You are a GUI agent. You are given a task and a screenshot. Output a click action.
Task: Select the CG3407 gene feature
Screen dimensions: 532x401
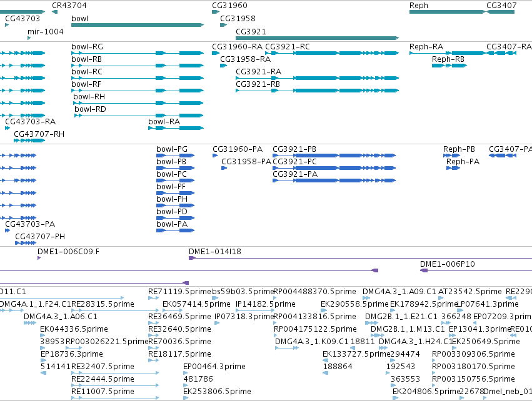click(501, 12)
